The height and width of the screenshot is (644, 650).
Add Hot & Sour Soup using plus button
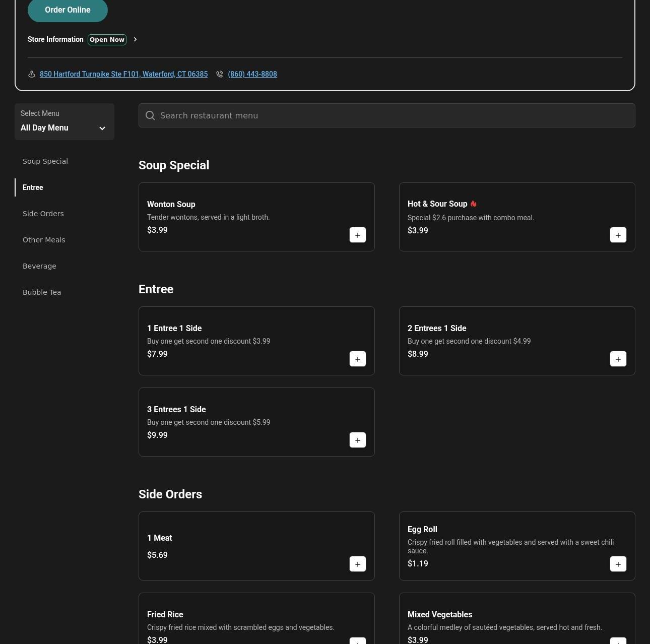tap(618, 235)
